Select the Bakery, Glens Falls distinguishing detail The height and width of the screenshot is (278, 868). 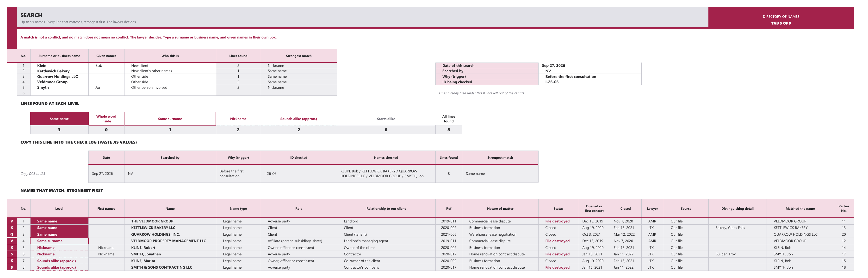point(737,228)
